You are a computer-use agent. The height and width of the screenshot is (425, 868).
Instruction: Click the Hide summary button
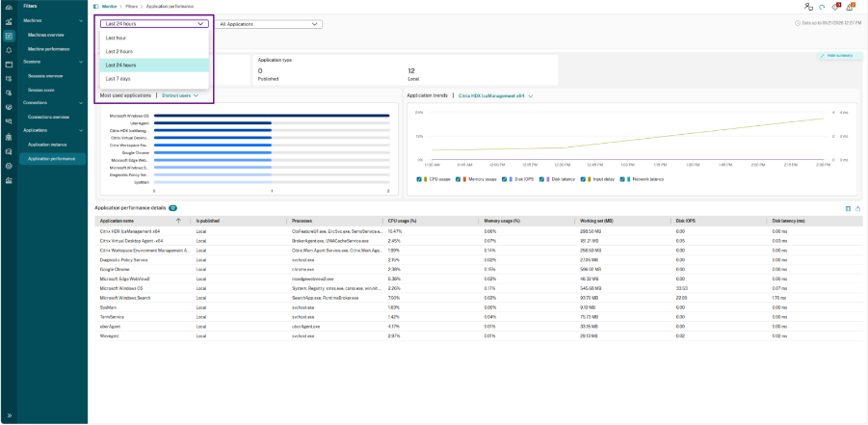tap(839, 56)
